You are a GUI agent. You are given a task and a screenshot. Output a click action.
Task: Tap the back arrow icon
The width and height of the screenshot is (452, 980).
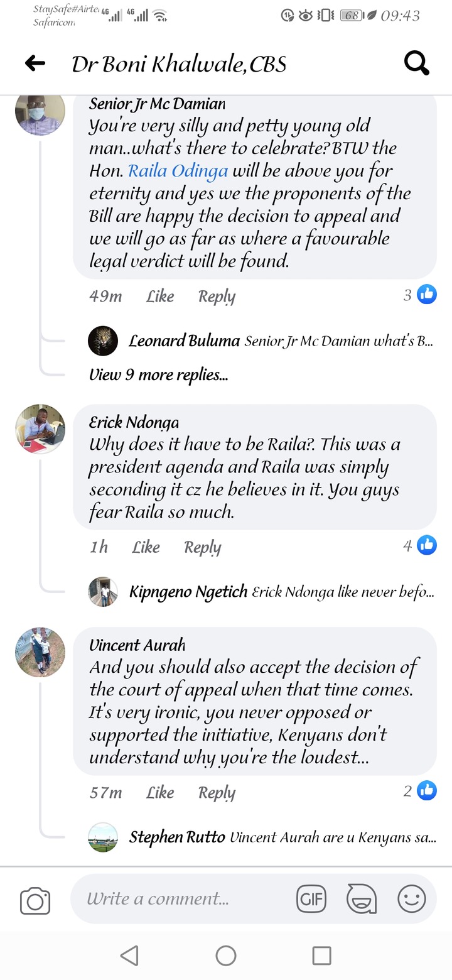pyautogui.click(x=35, y=63)
